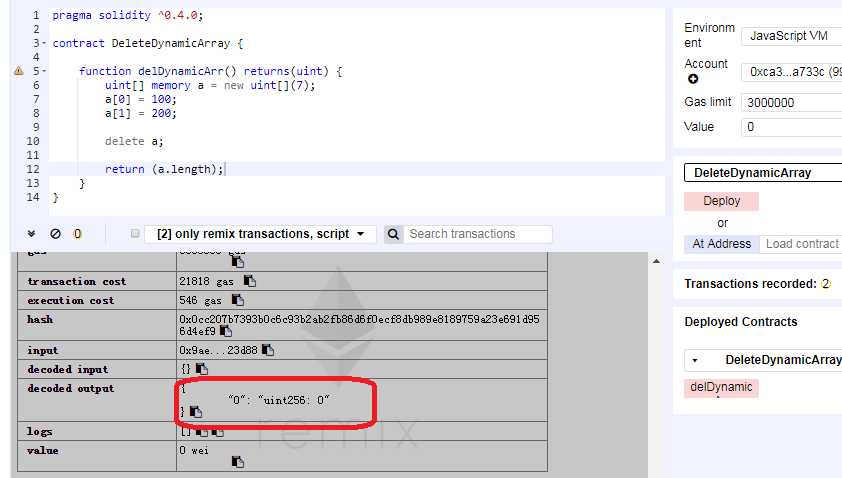842x478 pixels.
Task: Click the return (a.length); line
Action: (164, 169)
